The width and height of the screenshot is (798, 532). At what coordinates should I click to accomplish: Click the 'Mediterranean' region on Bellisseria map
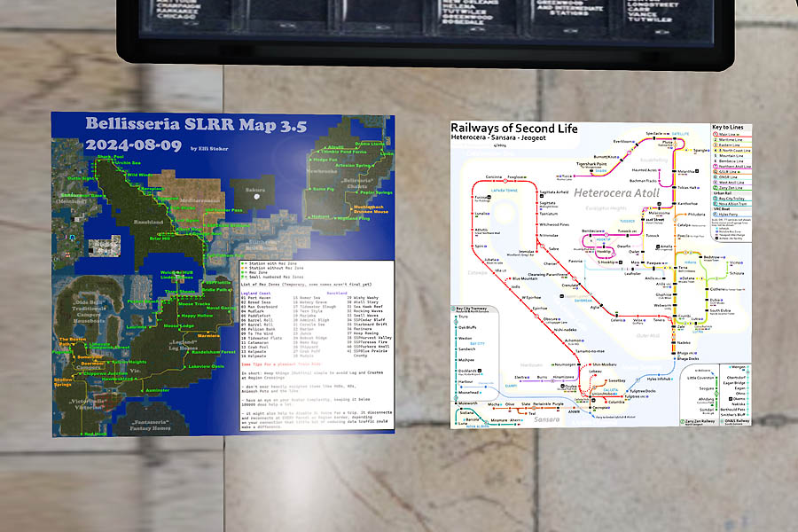(x=199, y=200)
